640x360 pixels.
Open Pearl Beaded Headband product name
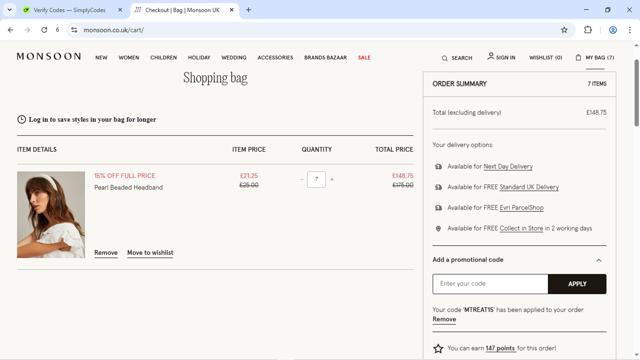coord(129,187)
